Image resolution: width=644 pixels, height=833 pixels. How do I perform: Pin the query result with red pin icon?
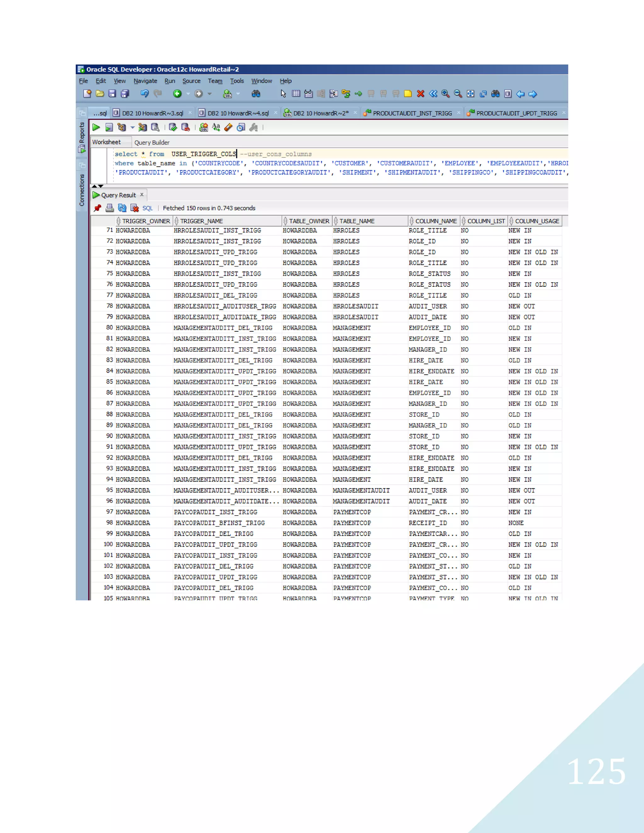tap(98, 208)
